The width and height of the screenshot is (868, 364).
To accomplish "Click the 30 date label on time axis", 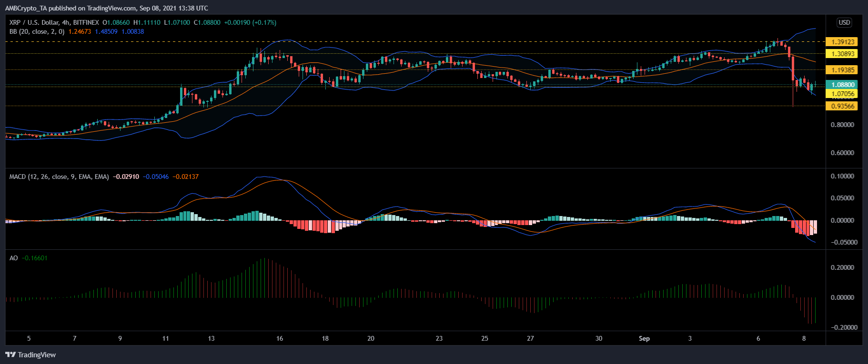I will click(x=599, y=338).
